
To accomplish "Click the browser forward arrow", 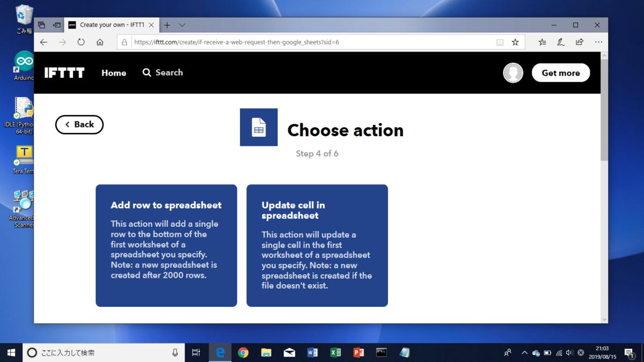I will 62,42.
